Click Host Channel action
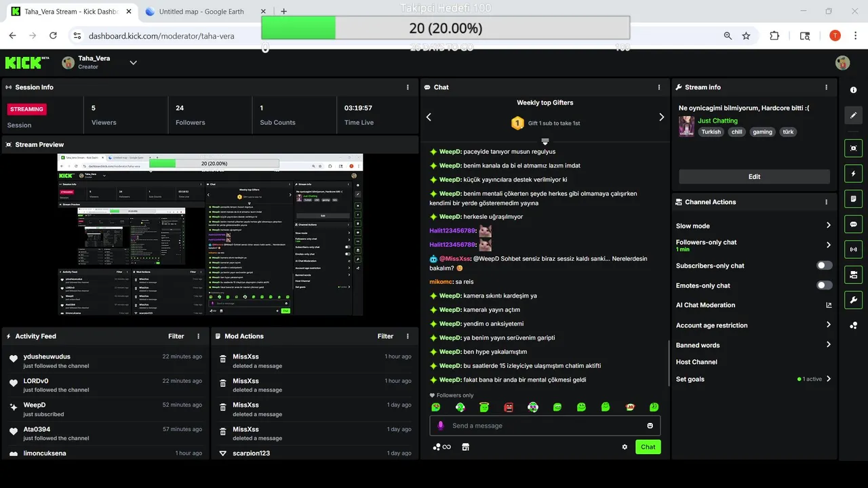 click(696, 362)
